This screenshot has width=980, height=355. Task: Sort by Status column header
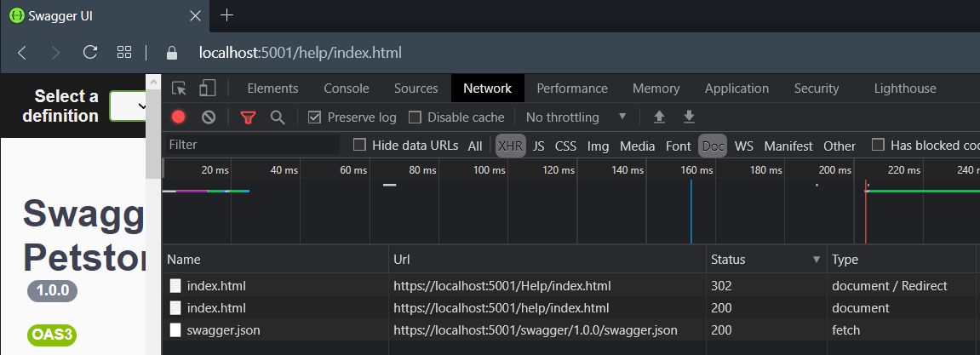point(766,260)
